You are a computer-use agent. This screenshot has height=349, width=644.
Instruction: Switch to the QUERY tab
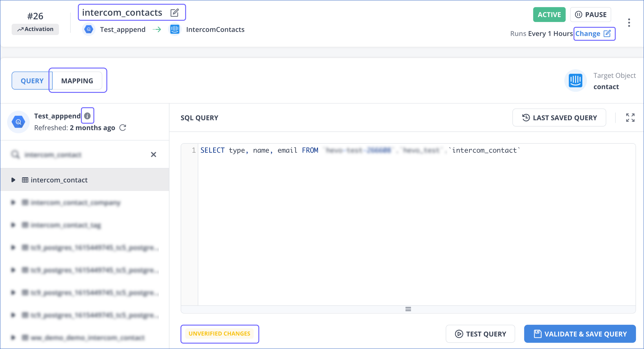(32, 81)
